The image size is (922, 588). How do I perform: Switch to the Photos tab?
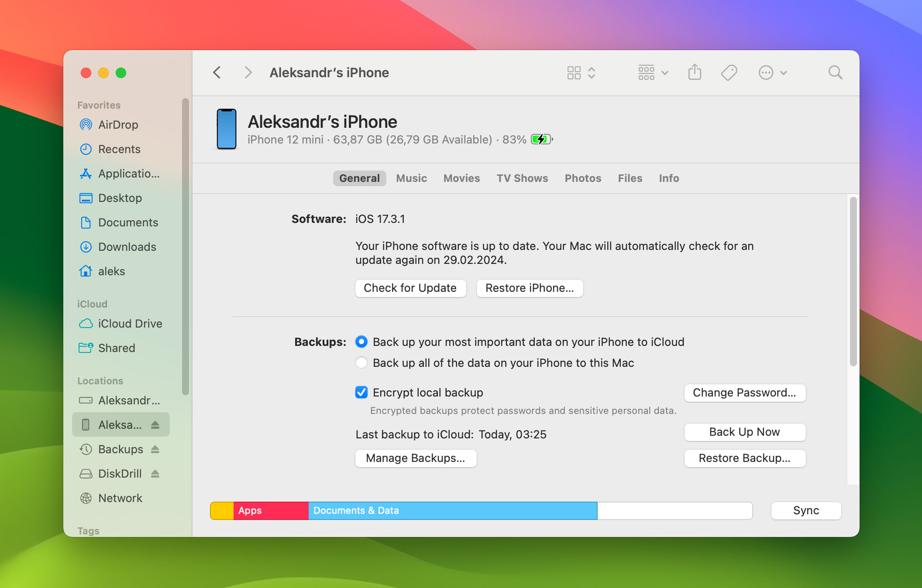pos(583,178)
